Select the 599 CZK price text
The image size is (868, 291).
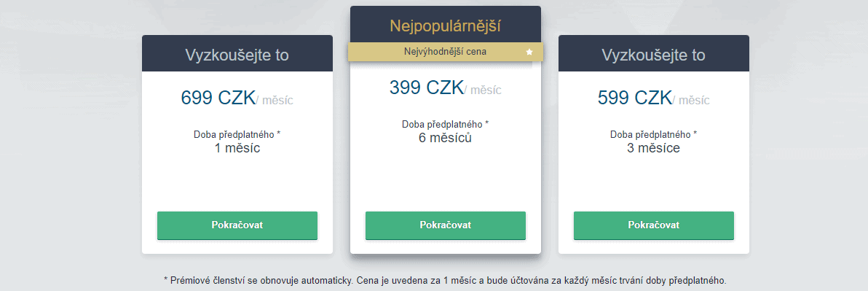635,98
